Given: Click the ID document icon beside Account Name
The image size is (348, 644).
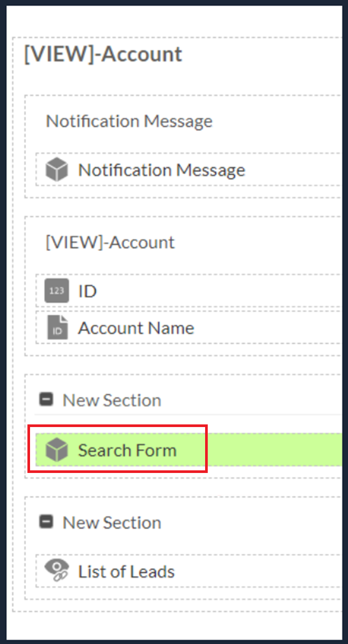Looking at the screenshot, I should tap(57, 328).
